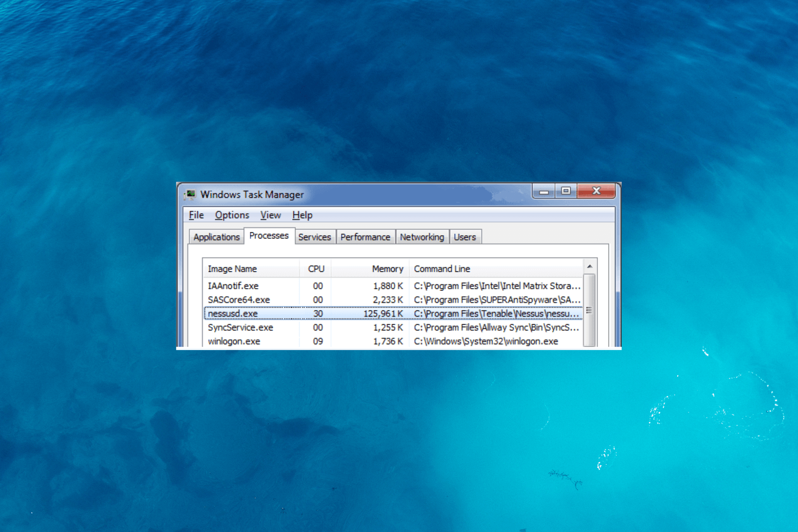Maximize the Task Manager window
This screenshot has height=532, width=798.
(566, 191)
